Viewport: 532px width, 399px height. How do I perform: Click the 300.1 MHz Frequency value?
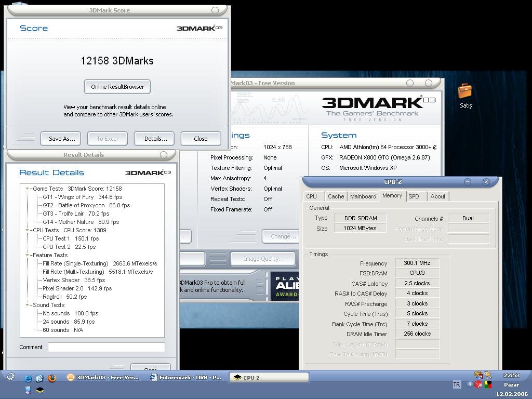click(417, 263)
